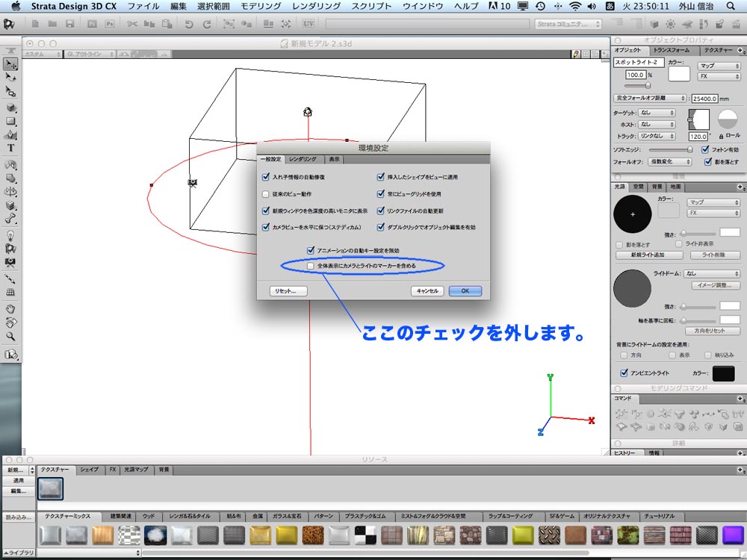This screenshot has width=747, height=560.
Task: Switch to トランスフォーム tab
Action: pyautogui.click(x=672, y=50)
